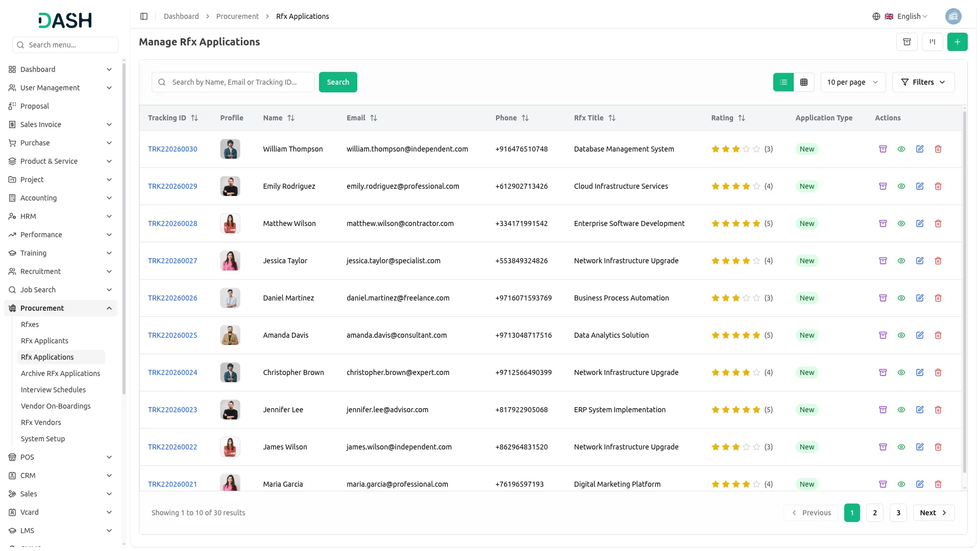Delete Matthew Wilson's application
Viewport: 980px width, 551px height.
938,223
